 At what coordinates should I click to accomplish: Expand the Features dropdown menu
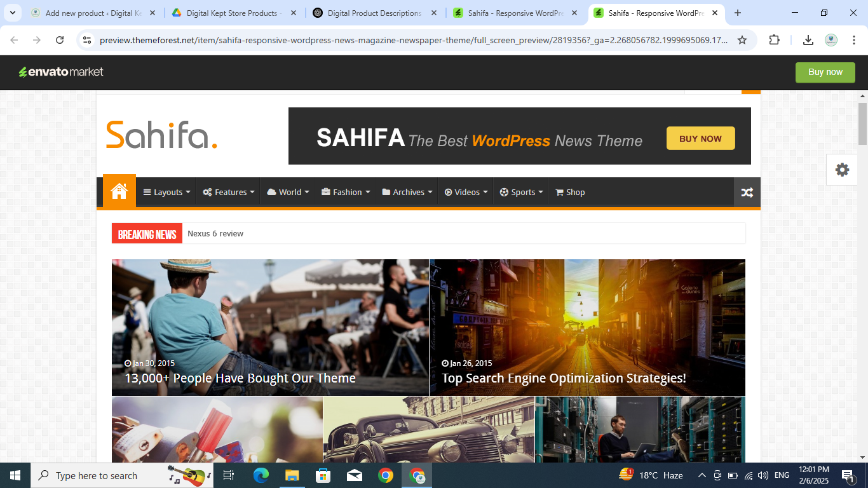[229, 192]
